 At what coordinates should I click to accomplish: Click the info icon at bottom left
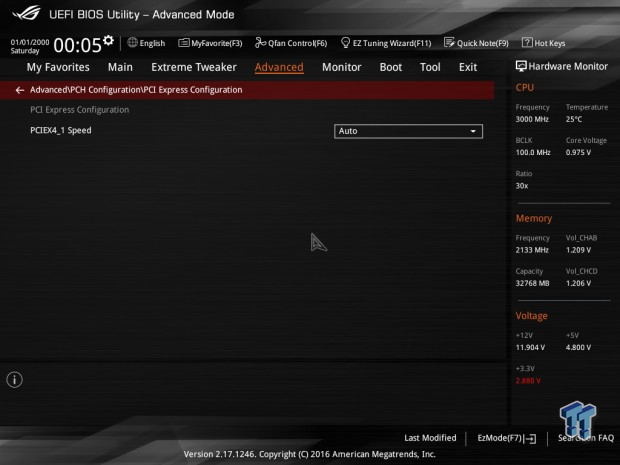pyautogui.click(x=15, y=380)
